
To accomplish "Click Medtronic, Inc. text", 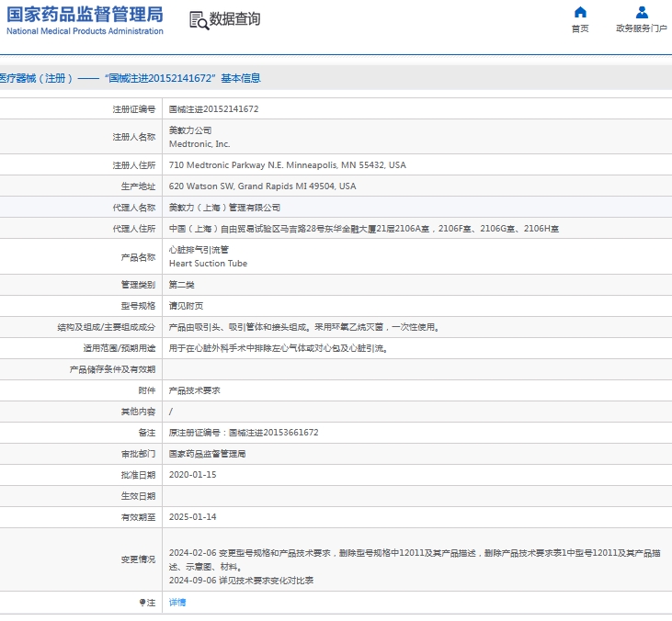I will click(x=199, y=144).
